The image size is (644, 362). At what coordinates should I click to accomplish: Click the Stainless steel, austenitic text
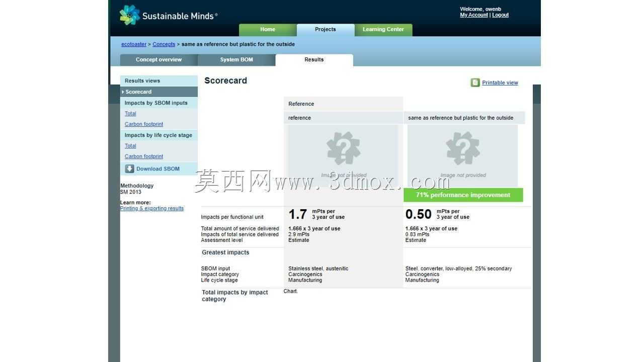[318, 268]
